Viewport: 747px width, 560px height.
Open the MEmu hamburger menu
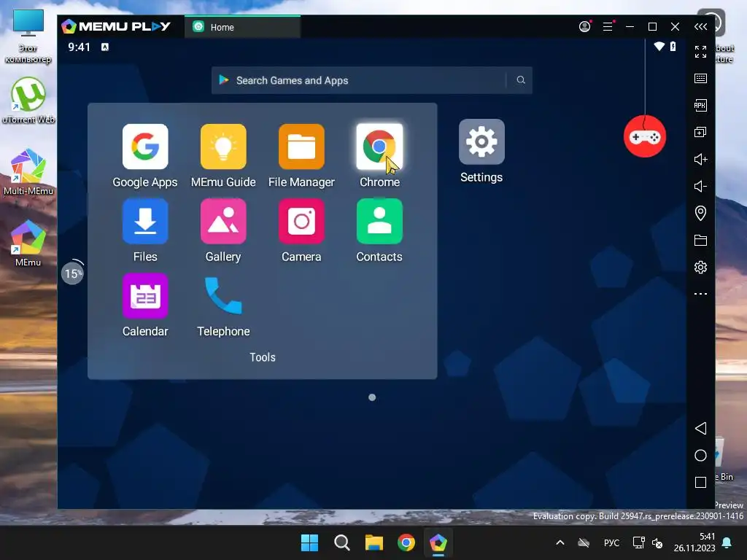[608, 27]
